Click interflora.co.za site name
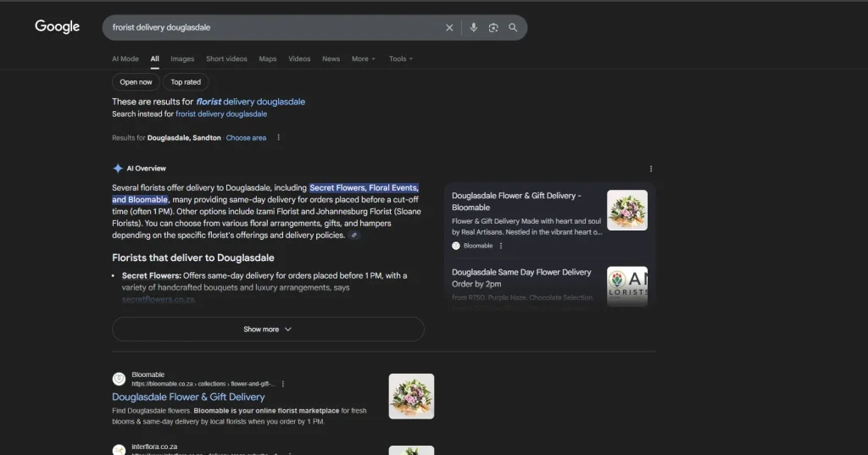Image resolution: width=868 pixels, height=455 pixels. 154,447
